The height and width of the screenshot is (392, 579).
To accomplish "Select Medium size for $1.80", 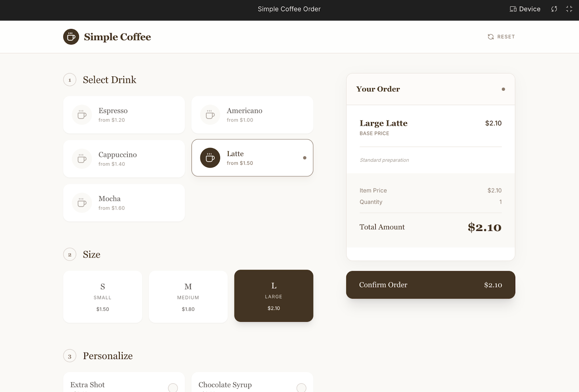I will tap(188, 297).
